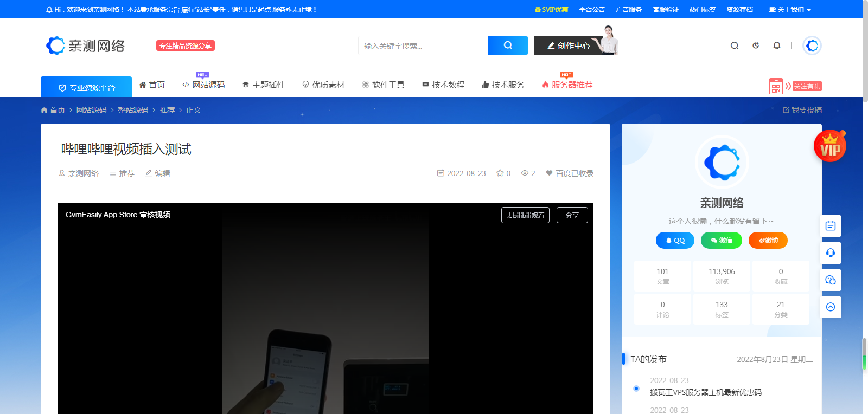The height and width of the screenshot is (414, 868).
Task: Open 技术服务 navigation item
Action: click(x=503, y=85)
